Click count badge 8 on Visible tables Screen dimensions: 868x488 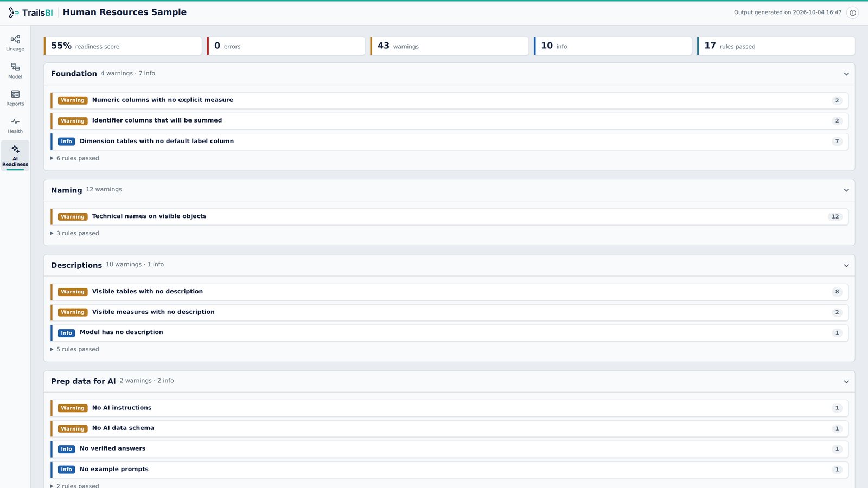(x=837, y=292)
